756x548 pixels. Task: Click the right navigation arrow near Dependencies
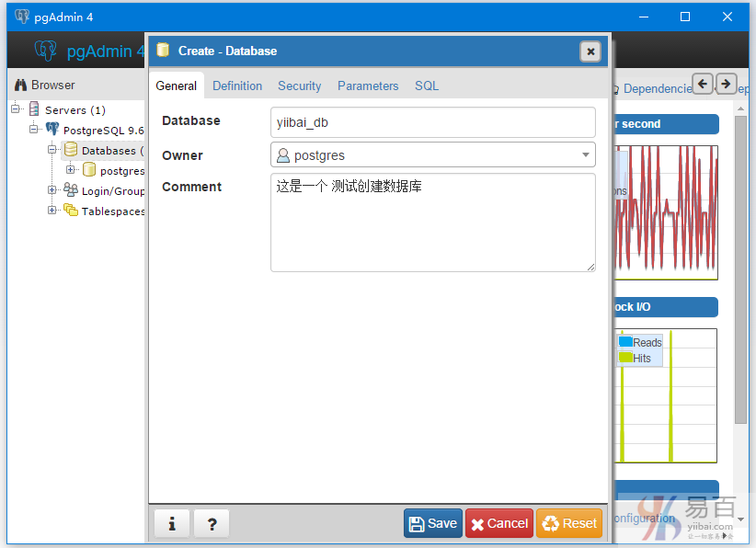(726, 83)
